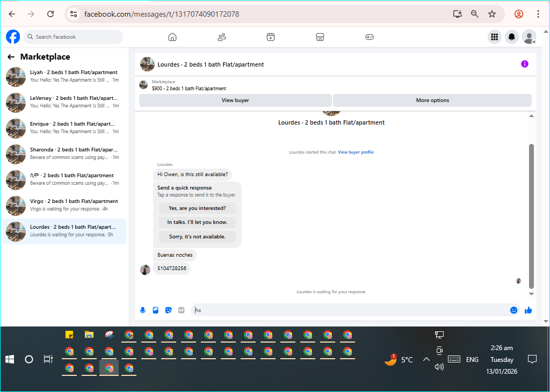Click the chat scrollbar up arrow
This screenshot has width=550, height=392.
click(531, 115)
